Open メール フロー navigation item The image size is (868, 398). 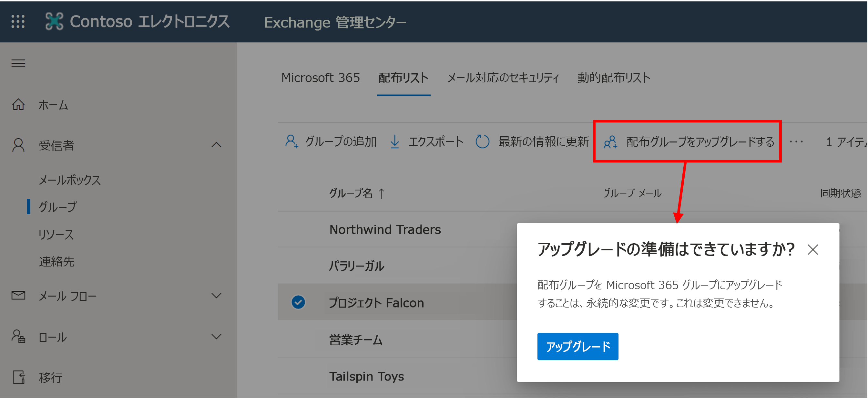click(67, 296)
